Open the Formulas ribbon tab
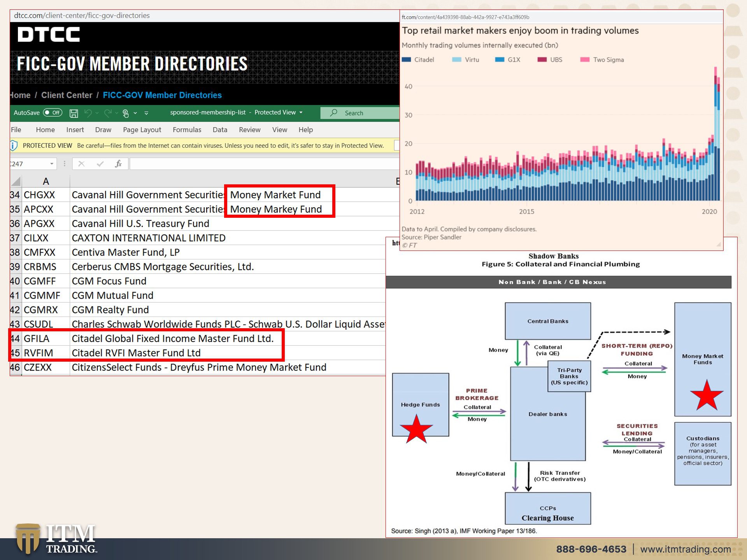Image resolution: width=747 pixels, height=560 pixels. tap(187, 129)
